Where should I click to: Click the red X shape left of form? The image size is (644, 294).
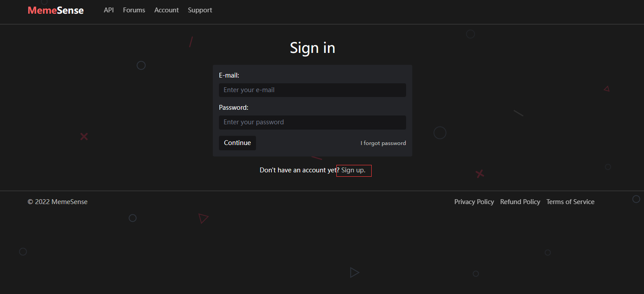[x=84, y=137]
